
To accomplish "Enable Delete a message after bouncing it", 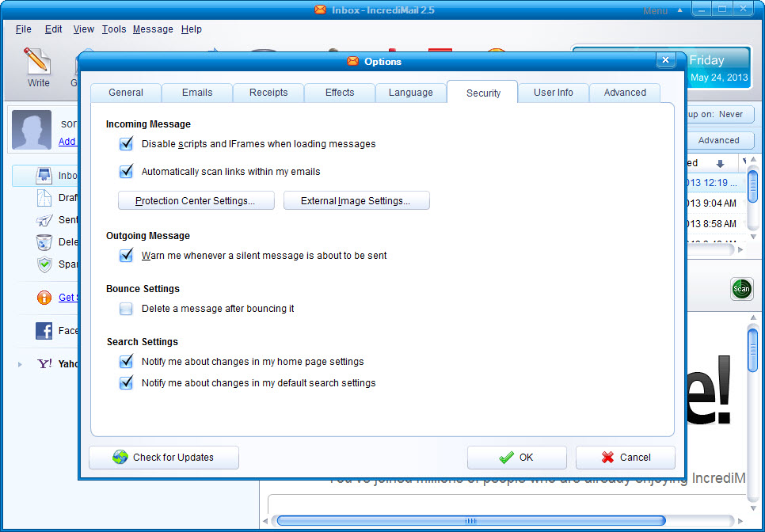I will (x=127, y=309).
